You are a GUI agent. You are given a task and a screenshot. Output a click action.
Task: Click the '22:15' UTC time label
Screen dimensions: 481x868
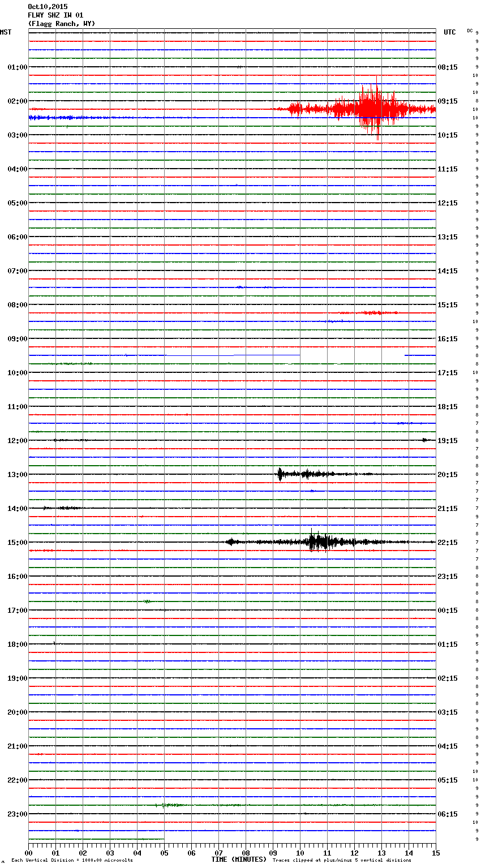tap(448, 542)
